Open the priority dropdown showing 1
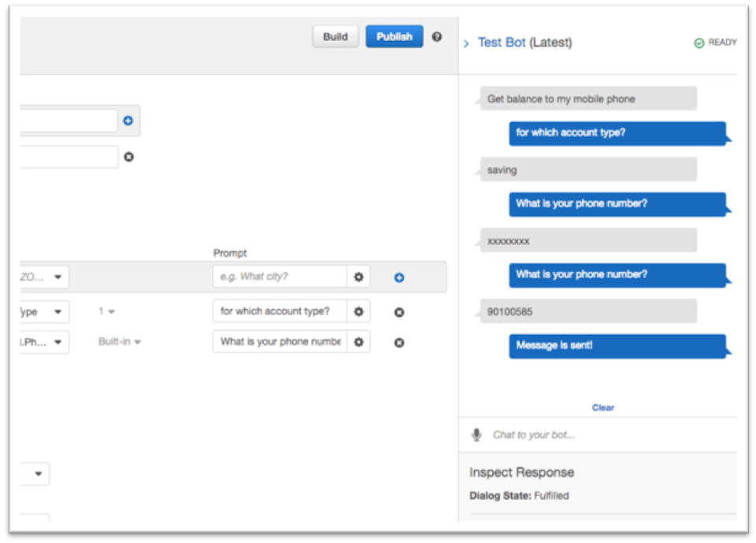Screen dimensions: 756x543 coord(106,311)
